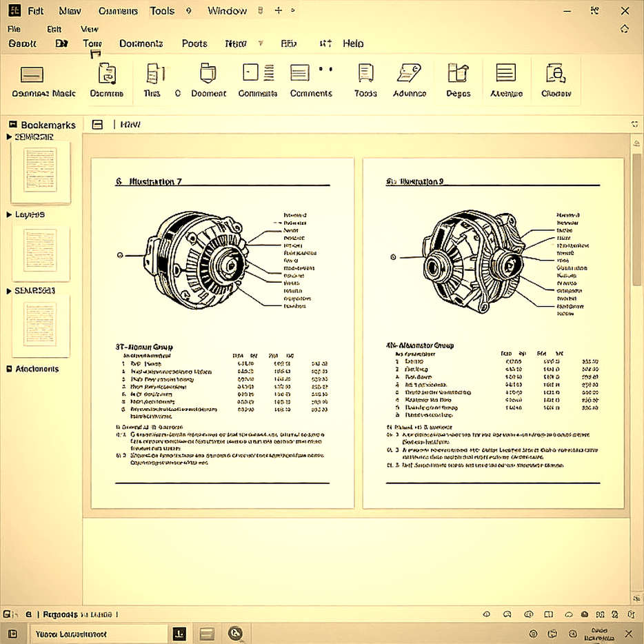Screen dimensions: 644x644
Task: Open the file explorer-style taskbar icon
Action: 207,634
